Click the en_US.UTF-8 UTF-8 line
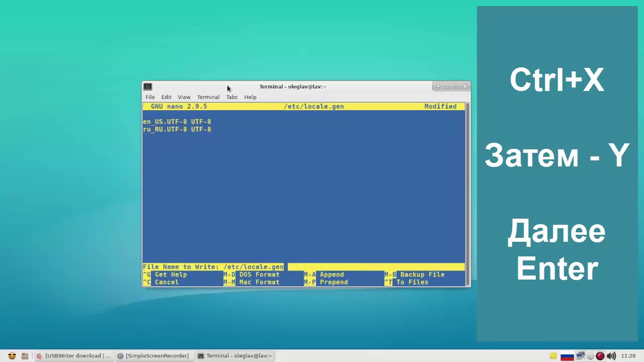The image size is (644, 362). pos(177,122)
